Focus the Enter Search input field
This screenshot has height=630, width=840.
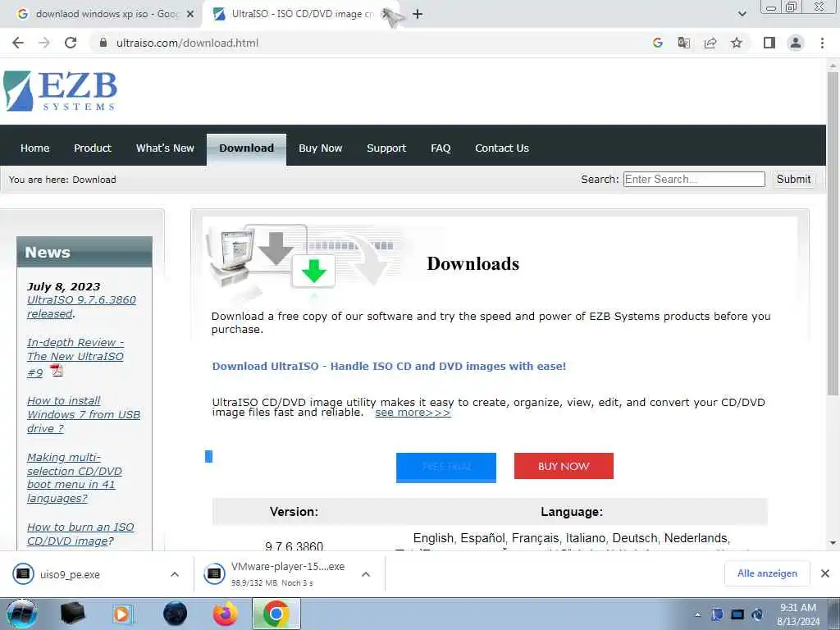[x=694, y=179]
